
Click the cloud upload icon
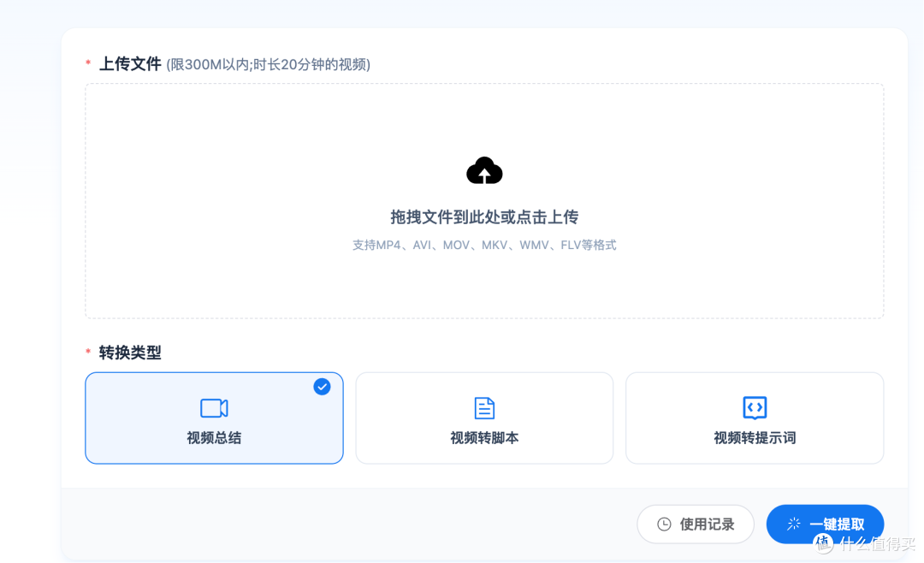(x=484, y=170)
